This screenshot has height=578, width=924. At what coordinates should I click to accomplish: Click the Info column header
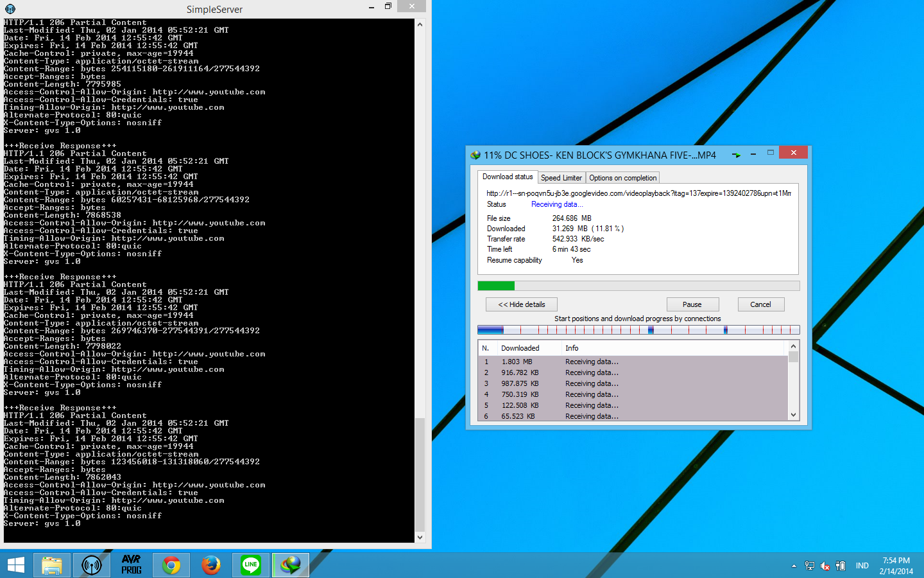pyautogui.click(x=673, y=348)
